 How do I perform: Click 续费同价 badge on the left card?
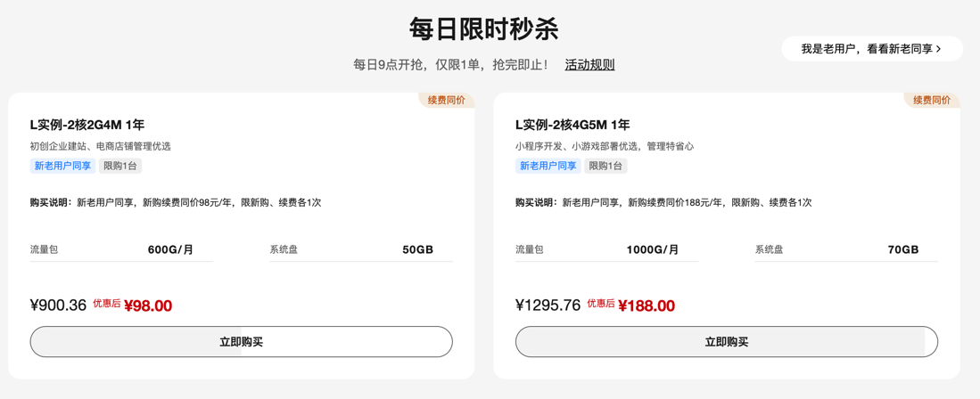pos(446,100)
